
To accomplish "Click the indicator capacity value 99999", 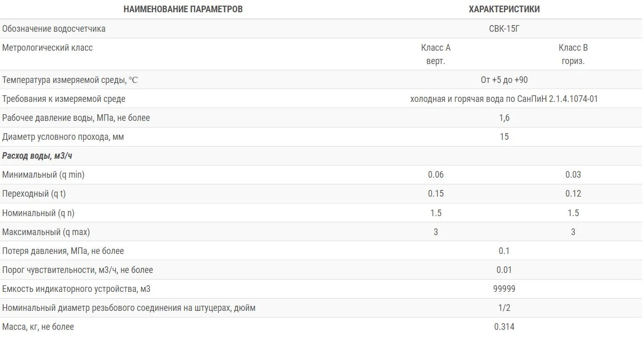I will coord(504,289).
